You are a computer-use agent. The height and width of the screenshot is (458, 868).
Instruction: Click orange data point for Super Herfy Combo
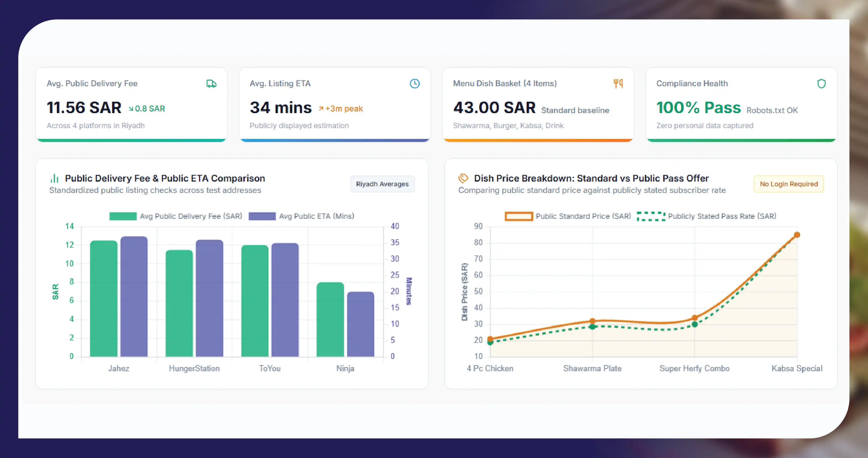[x=695, y=318]
